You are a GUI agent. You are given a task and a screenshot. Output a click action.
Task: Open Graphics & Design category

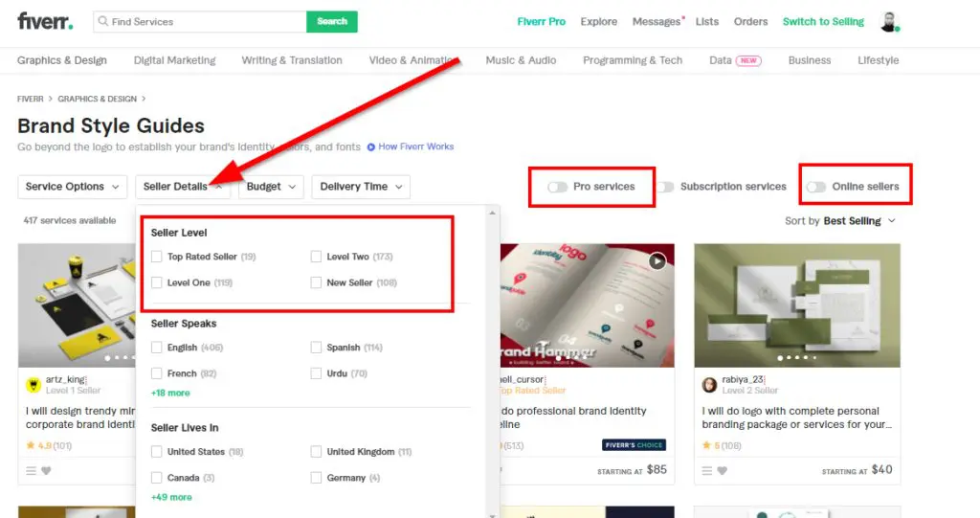62,60
